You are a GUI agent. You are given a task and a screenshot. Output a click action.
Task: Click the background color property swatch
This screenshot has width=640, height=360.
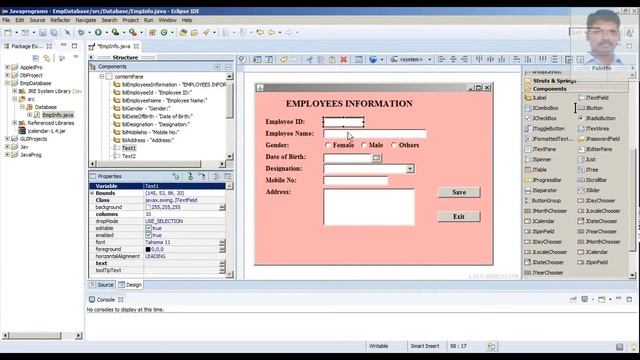click(148, 207)
